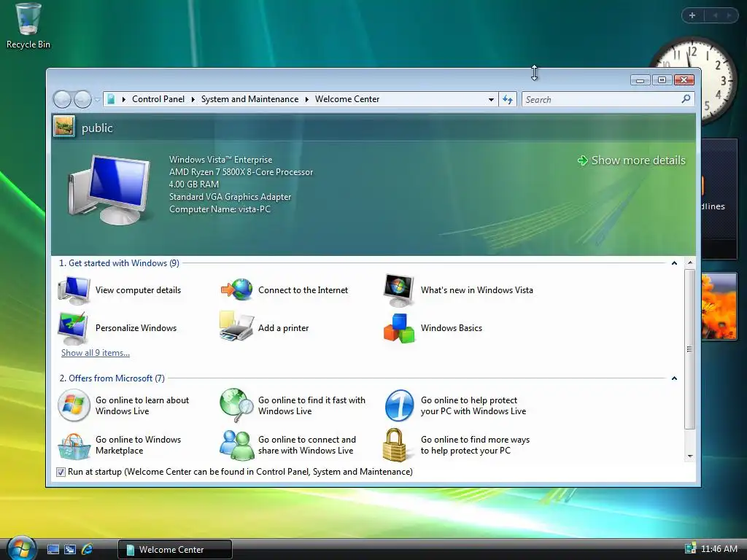Click the sidebar next gadgets arrow
The image size is (747, 560).
729,16
